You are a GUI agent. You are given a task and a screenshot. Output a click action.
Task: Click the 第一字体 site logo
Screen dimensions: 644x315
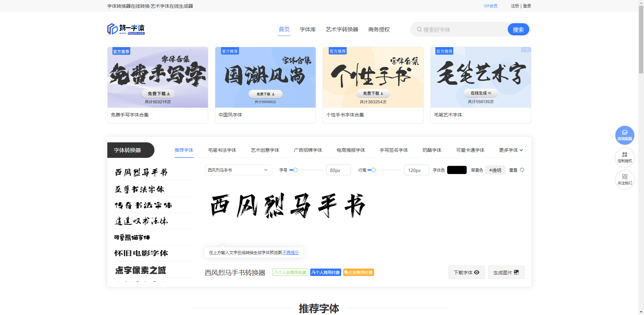[x=126, y=29]
